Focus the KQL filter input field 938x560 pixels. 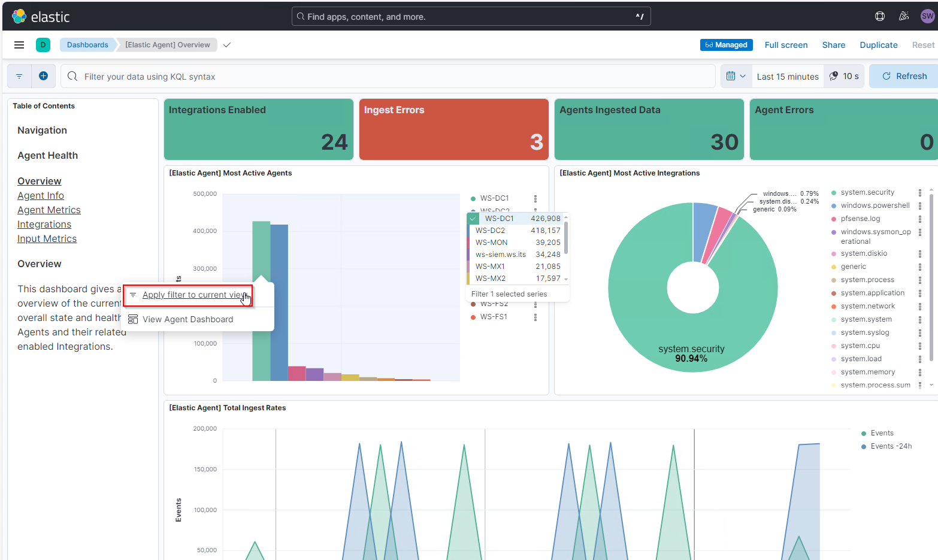(388, 76)
